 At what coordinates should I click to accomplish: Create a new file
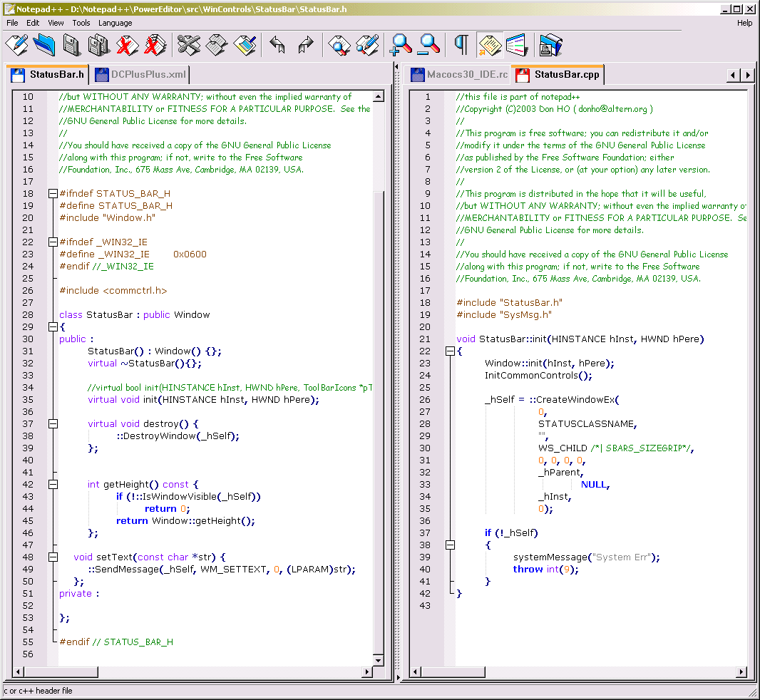pyautogui.click(x=16, y=45)
